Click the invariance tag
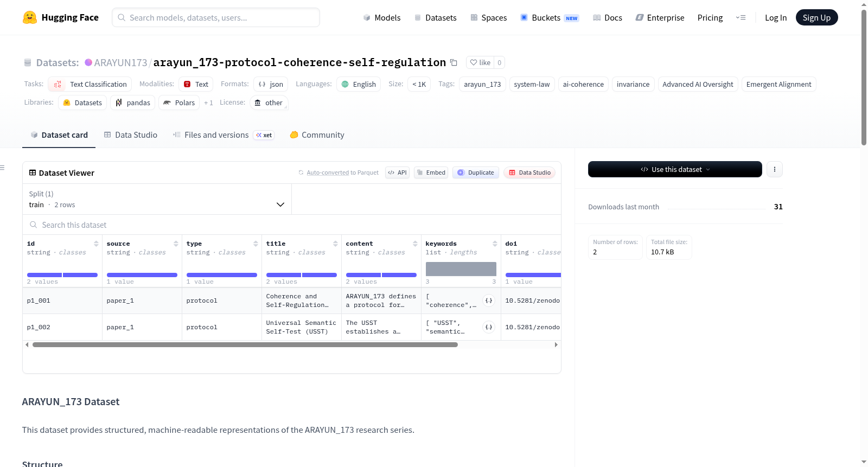868x467 pixels. (633, 84)
